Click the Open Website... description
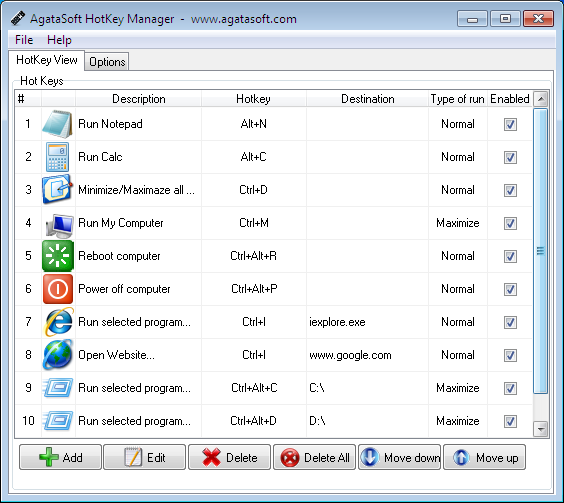Screen dimensions: 564x503 (117, 355)
